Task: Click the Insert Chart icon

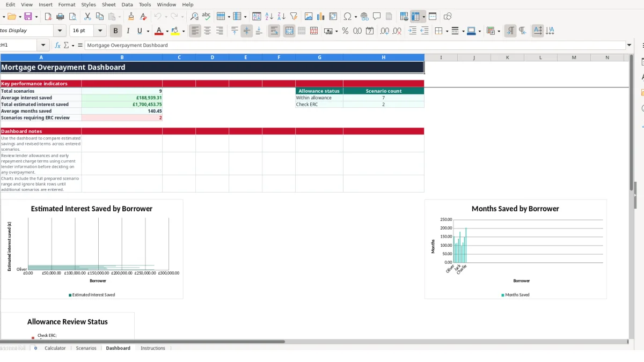Action: click(321, 17)
